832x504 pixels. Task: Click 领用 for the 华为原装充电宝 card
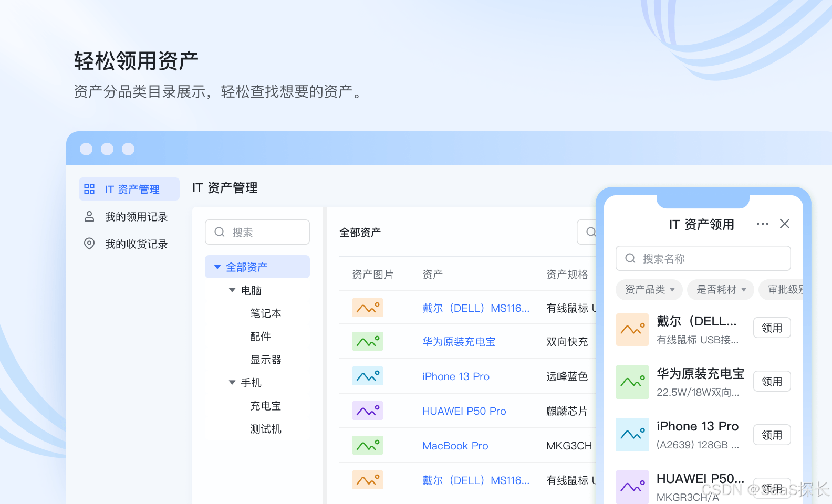[x=772, y=381]
